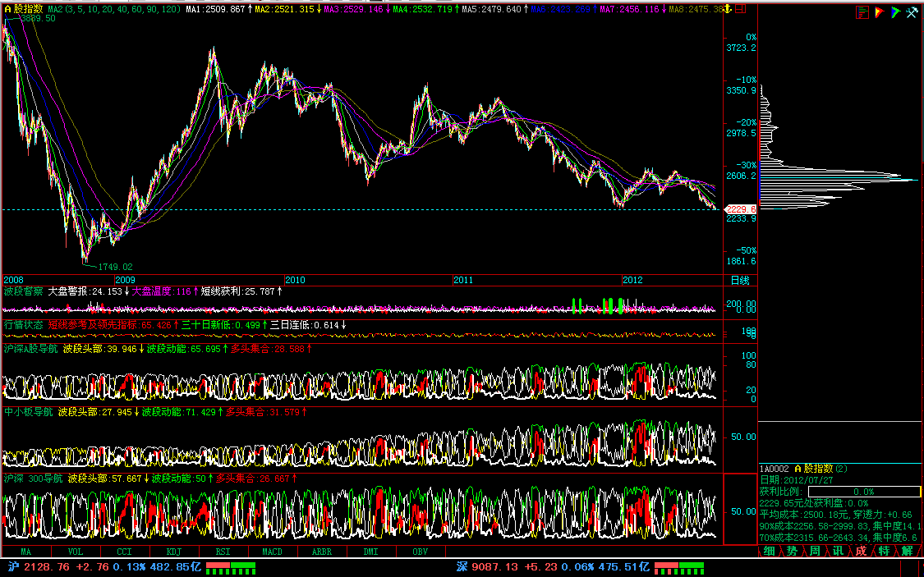Screen dimensions: 924x577
Task: Switch to the 讯 side panel tab
Action: point(838,551)
